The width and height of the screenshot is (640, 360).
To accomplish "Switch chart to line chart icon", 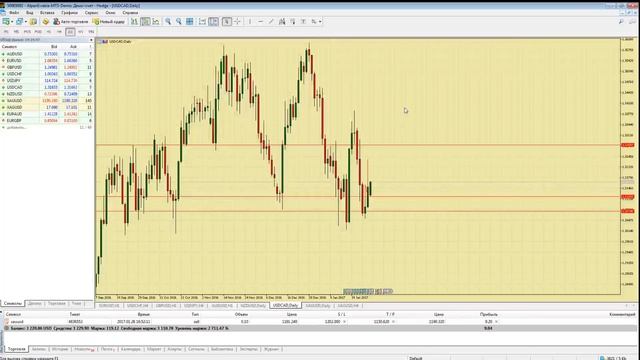I will [x=156, y=21].
